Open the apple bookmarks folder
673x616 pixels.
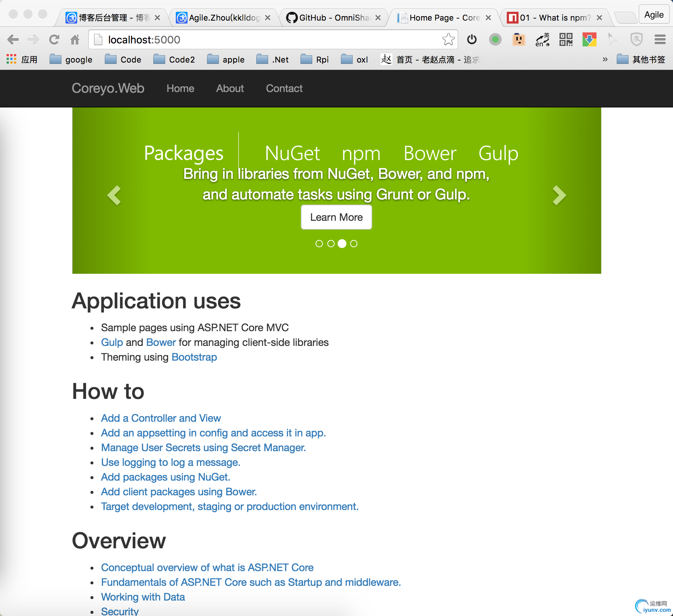click(x=226, y=59)
